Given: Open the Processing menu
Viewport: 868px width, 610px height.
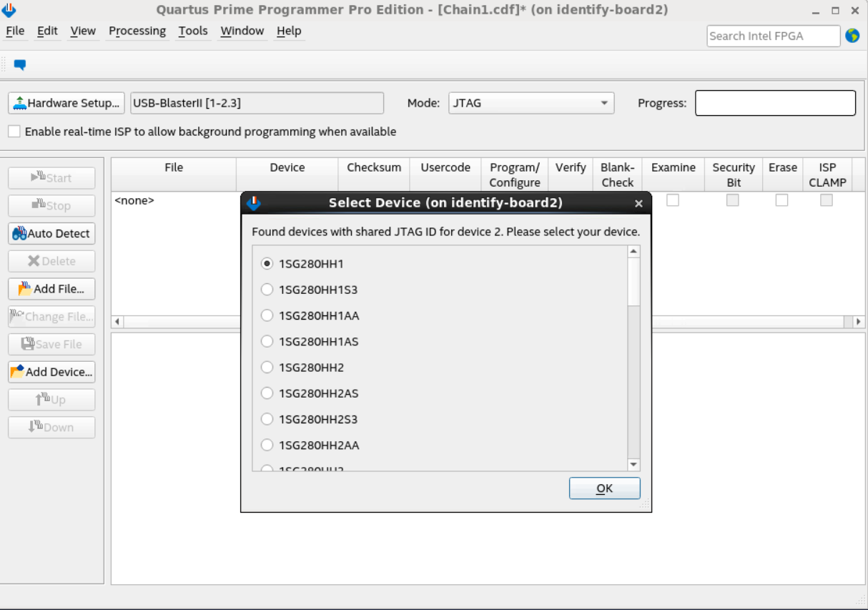Looking at the screenshot, I should (137, 31).
